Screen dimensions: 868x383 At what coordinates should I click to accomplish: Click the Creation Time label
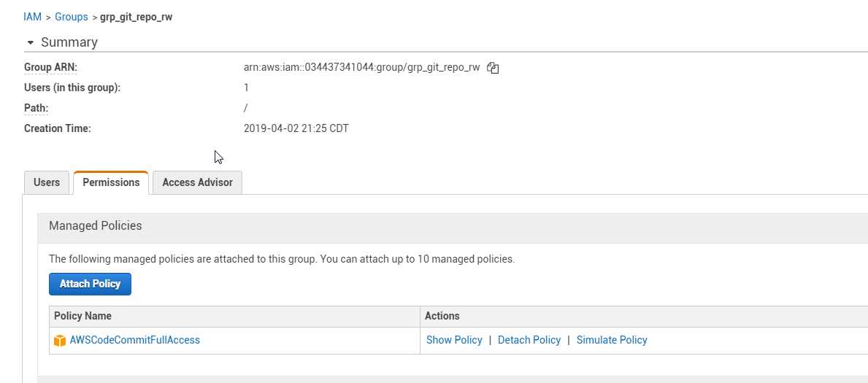click(57, 128)
